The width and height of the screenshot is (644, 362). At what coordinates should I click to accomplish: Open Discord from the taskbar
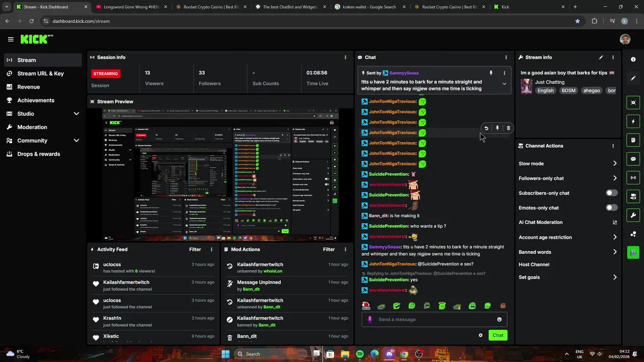tap(389, 354)
